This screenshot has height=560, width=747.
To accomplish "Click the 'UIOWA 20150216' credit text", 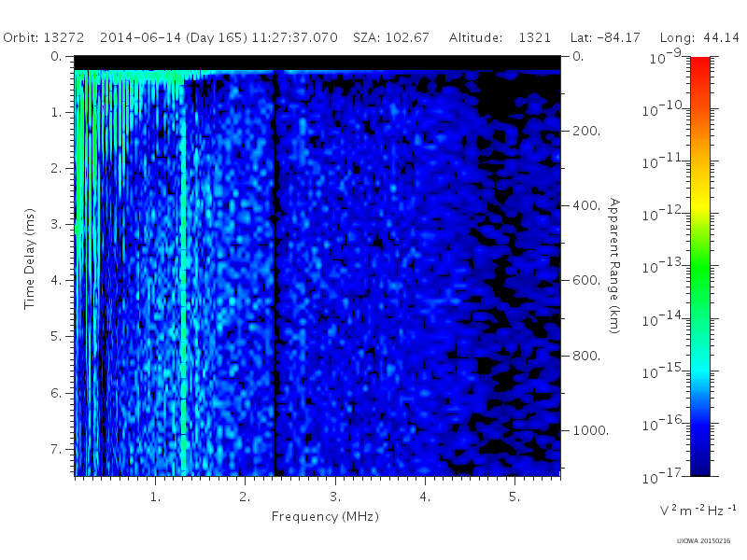I will tap(703, 541).
